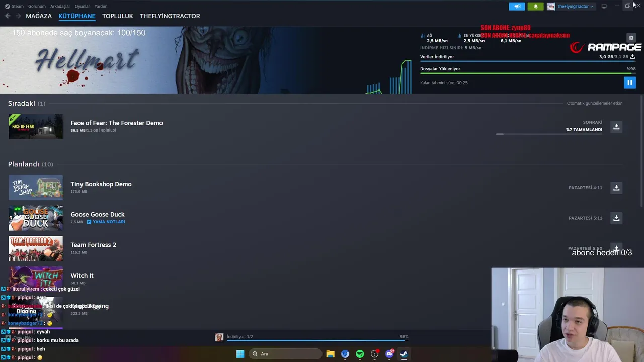
Task: Switch to the MAĞAZA tab
Action: (x=39, y=16)
